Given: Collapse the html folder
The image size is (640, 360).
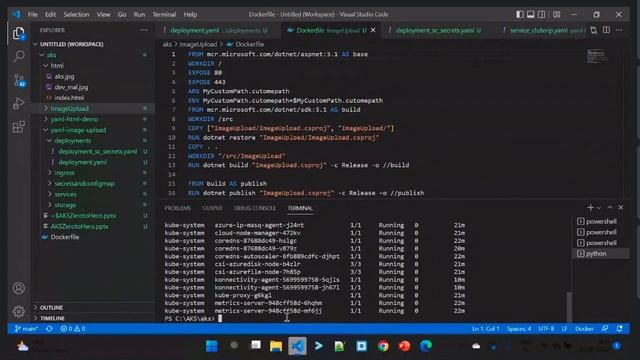Looking at the screenshot, I should pyautogui.click(x=93, y=65).
